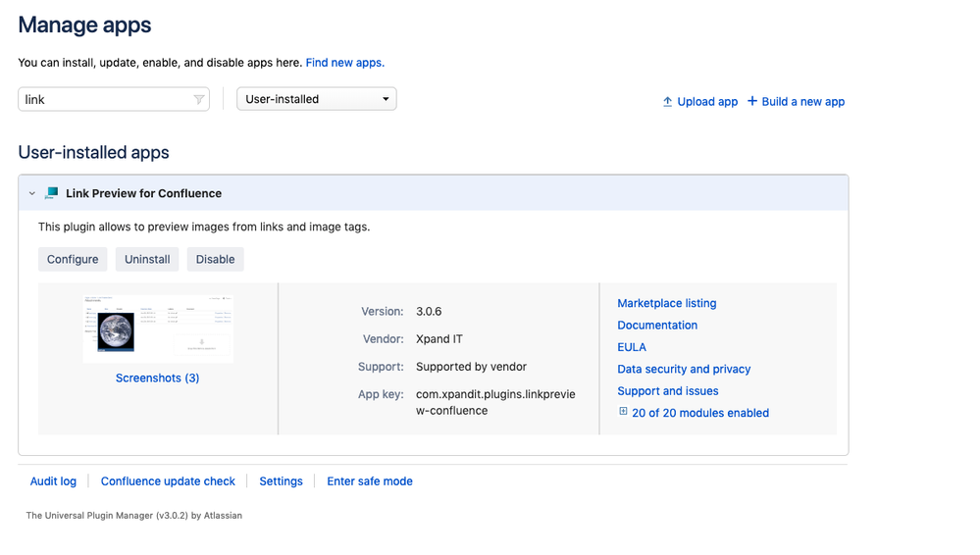
Task: Open the Find new apps link
Action: coord(344,63)
